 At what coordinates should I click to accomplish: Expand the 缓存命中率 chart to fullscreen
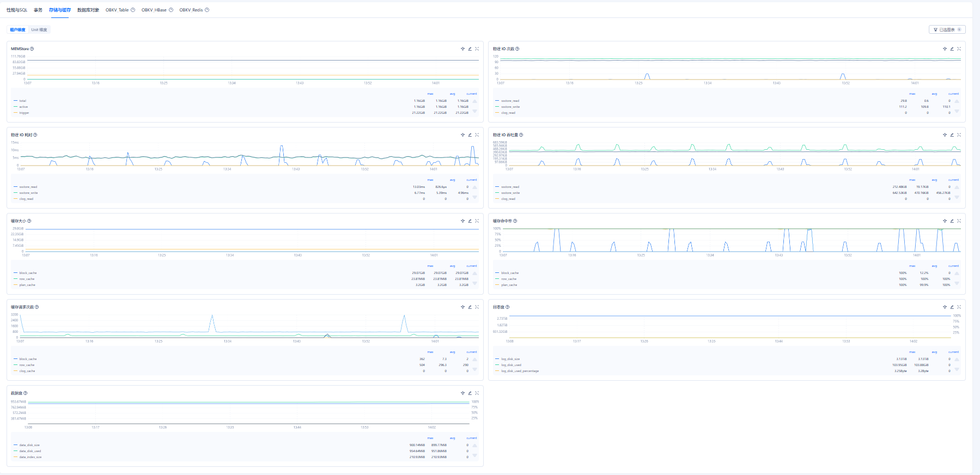pos(959,221)
